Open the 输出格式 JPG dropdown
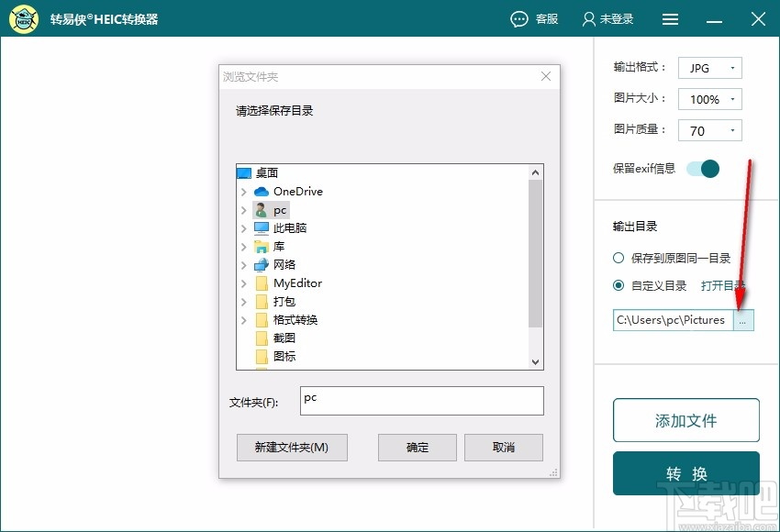The image size is (780, 532). pos(732,67)
